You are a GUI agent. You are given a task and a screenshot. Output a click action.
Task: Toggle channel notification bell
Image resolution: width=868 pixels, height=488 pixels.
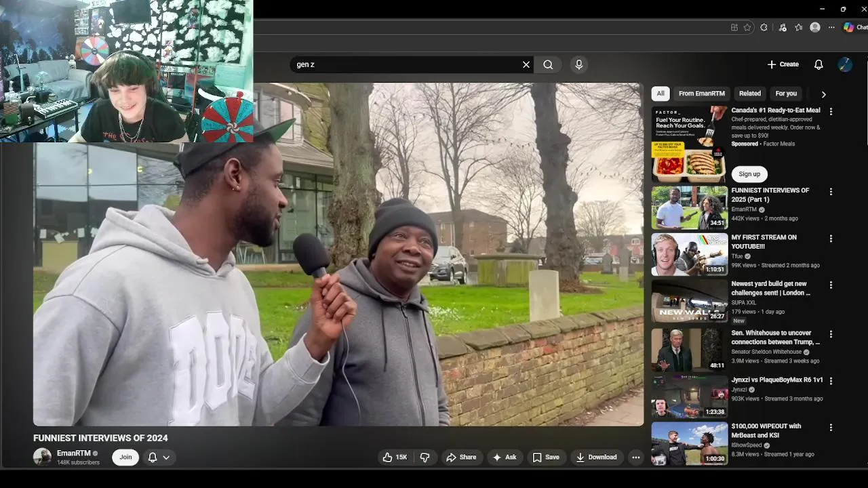153,457
